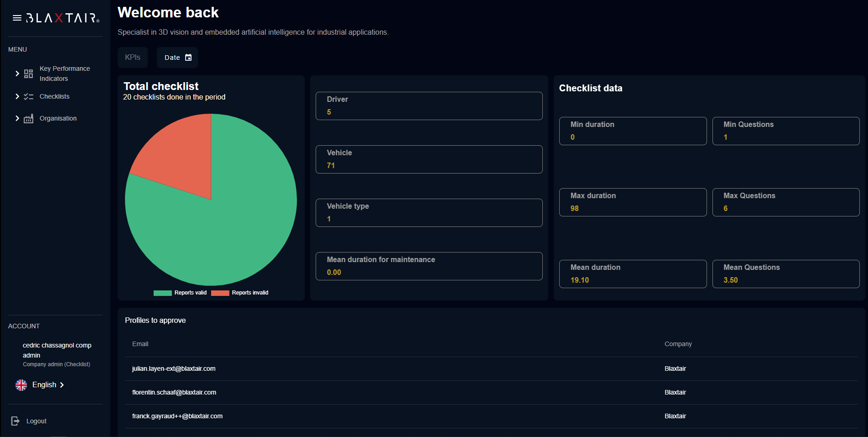Expand Key Performance Indicators chevron

17,74
